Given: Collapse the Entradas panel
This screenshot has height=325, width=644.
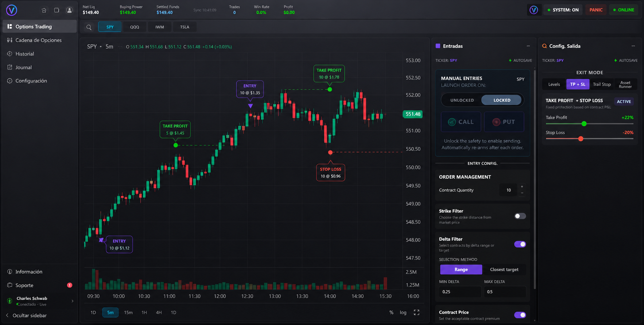Looking at the screenshot, I should [528, 46].
